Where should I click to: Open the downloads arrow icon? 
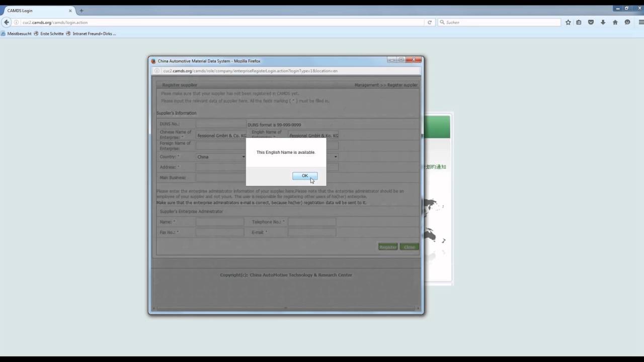tap(603, 22)
